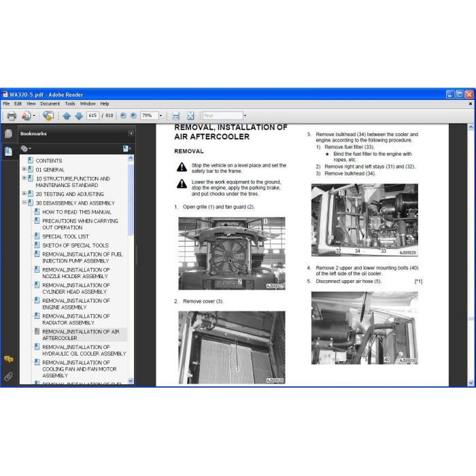Open COOLING FAN AND FAN MOTOR bookmark

80,369
